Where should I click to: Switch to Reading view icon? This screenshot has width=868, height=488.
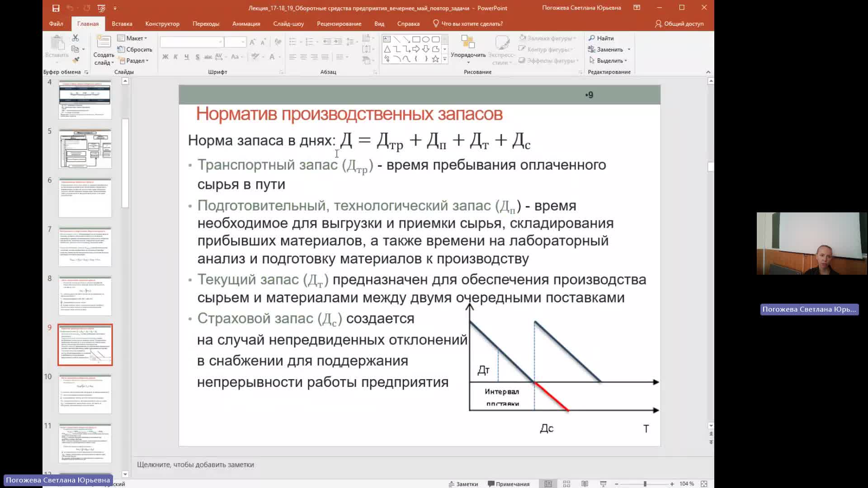click(585, 484)
